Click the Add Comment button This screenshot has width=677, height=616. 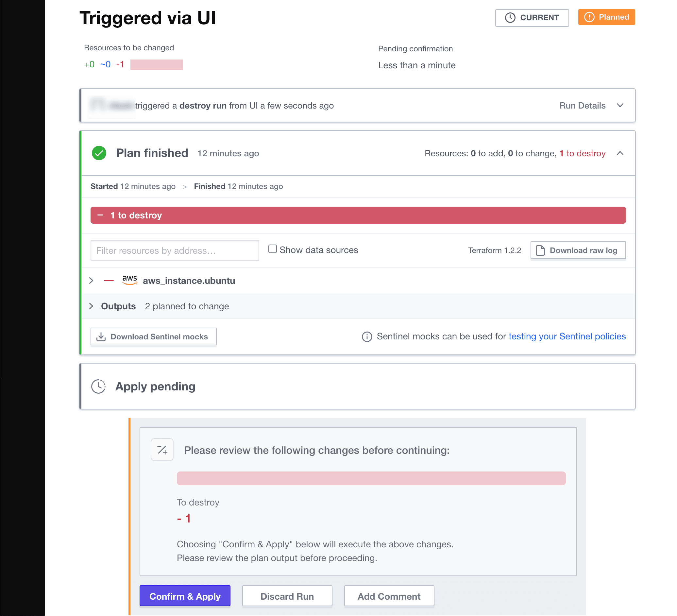coord(389,596)
